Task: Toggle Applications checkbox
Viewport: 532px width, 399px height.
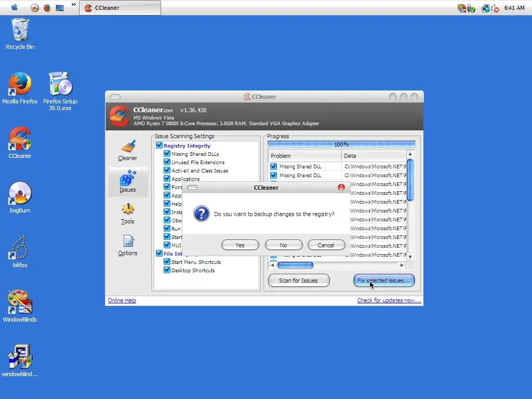Action: point(167,179)
